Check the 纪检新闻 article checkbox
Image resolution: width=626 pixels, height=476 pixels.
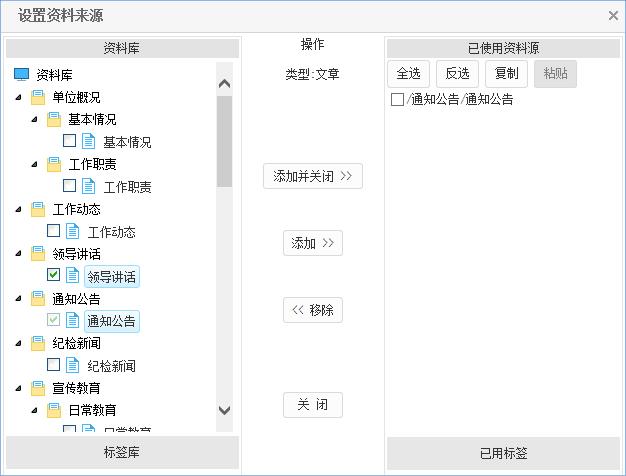point(53,364)
